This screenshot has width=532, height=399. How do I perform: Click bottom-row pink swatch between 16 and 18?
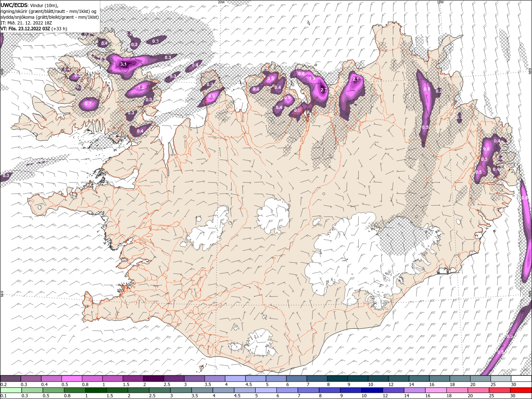(435, 390)
